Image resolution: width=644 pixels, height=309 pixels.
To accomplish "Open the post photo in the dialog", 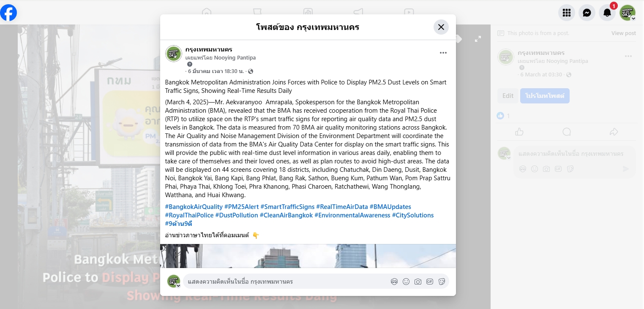I will coord(308,256).
